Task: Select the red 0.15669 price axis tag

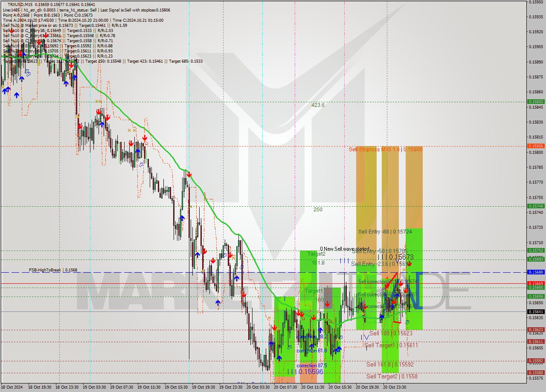Action: (536, 283)
